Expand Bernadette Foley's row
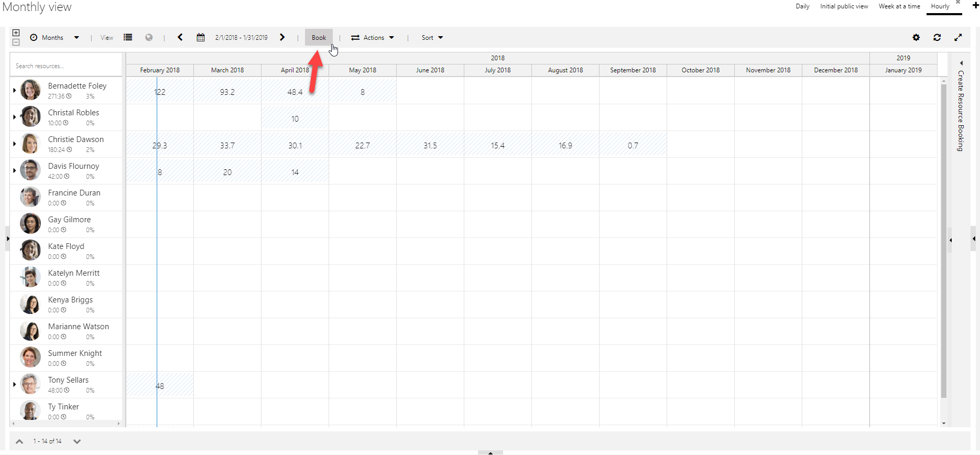 coord(14,91)
